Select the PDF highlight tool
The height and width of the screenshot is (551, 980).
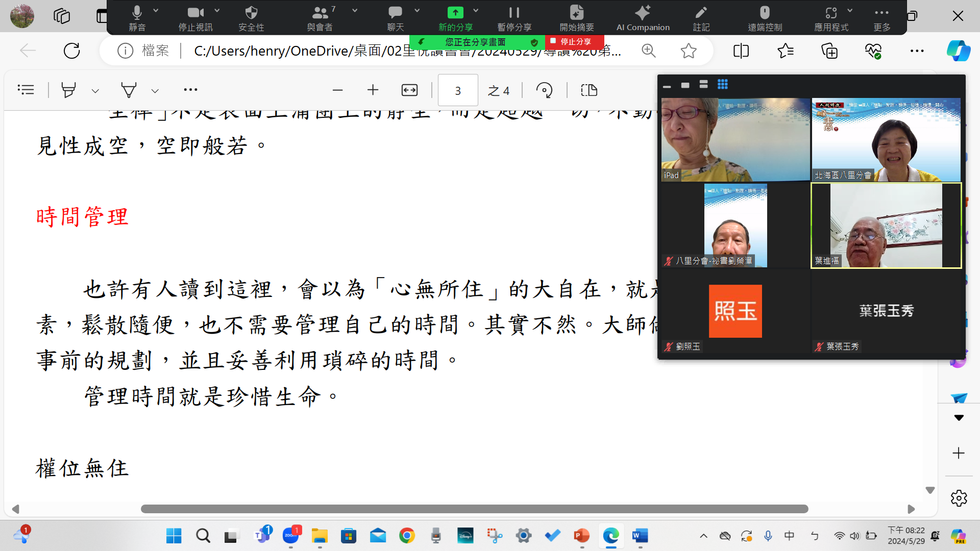coord(68,90)
